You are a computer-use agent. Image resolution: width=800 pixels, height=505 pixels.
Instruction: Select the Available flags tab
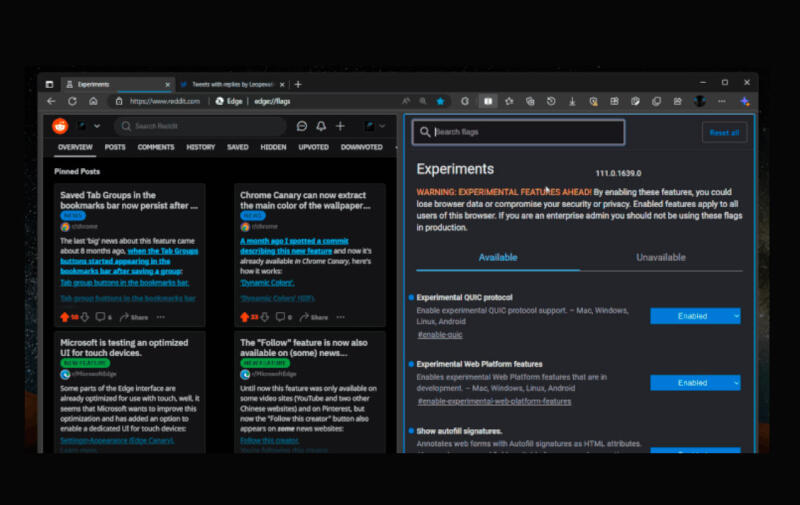pyautogui.click(x=498, y=257)
